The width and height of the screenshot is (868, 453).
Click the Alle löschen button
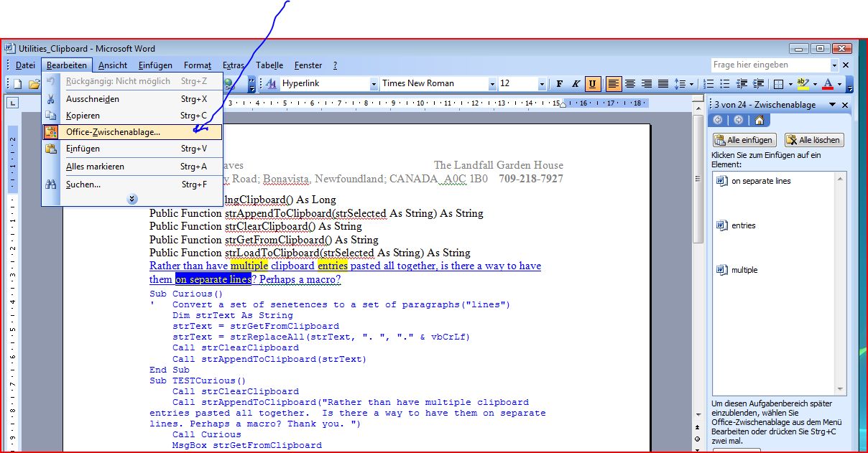point(813,140)
